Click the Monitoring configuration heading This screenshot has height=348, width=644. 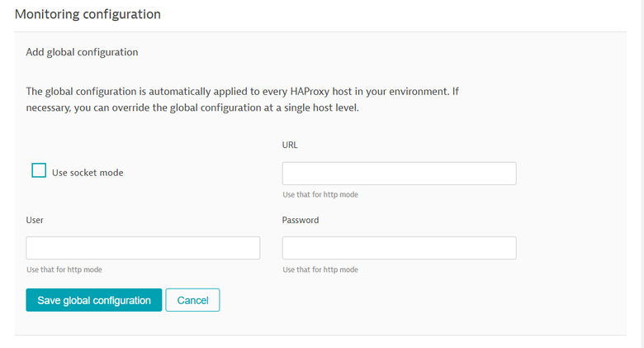(x=88, y=14)
